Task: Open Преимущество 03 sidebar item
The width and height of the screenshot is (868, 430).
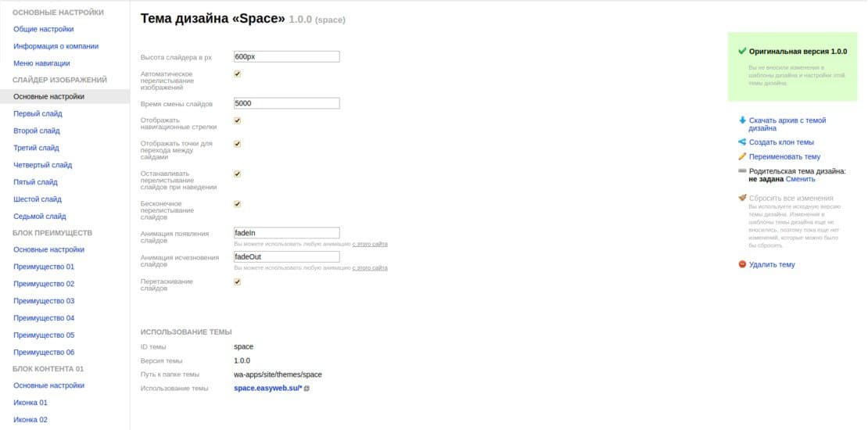Action: point(44,301)
